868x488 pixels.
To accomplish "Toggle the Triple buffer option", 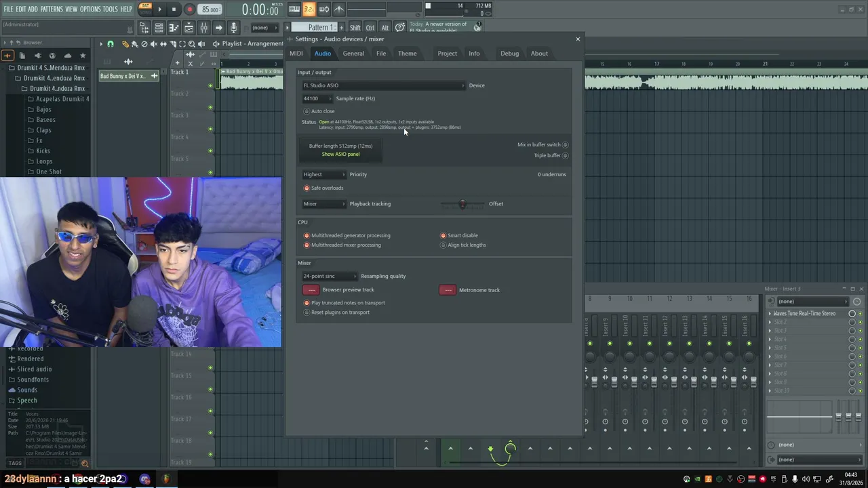I will tap(566, 156).
